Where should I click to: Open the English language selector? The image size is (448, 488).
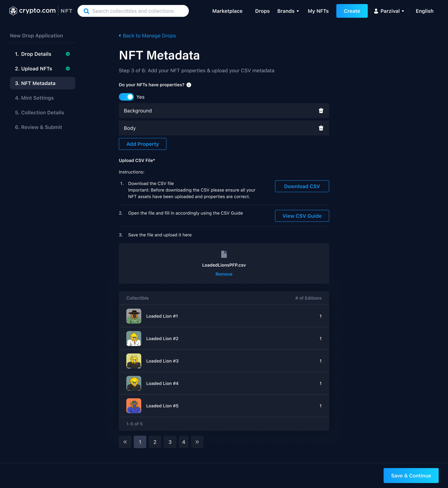point(424,11)
